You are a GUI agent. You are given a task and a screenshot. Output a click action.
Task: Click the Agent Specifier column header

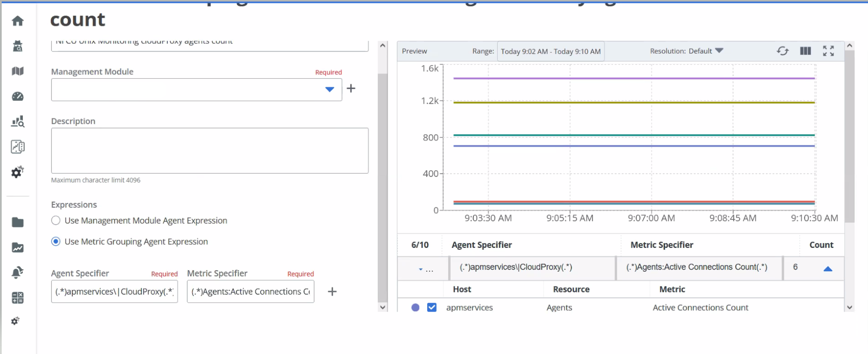482,245
